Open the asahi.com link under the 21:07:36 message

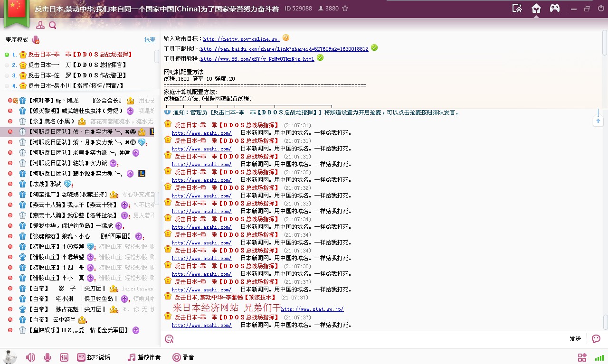(x=201, y=274)
